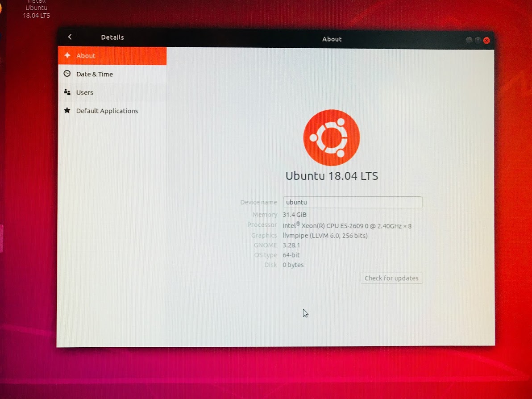Click the Intel Xeon processor text

tap(347, 225)
